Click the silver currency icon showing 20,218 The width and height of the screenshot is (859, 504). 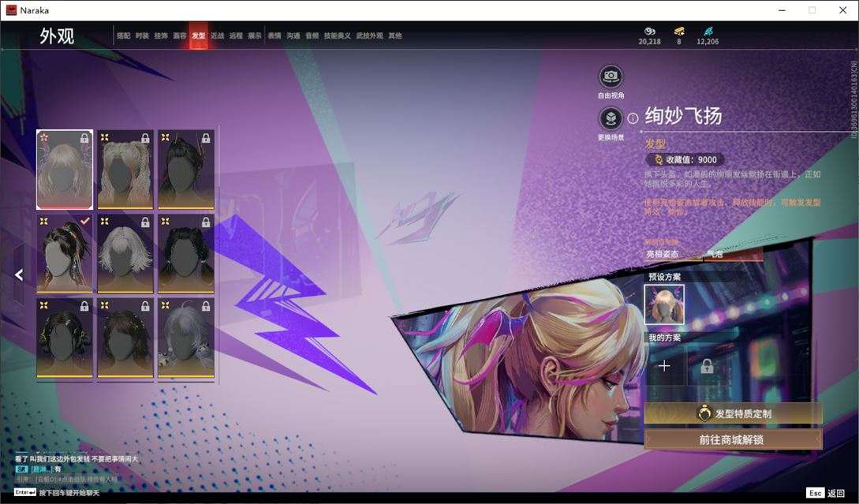(650, 32)
